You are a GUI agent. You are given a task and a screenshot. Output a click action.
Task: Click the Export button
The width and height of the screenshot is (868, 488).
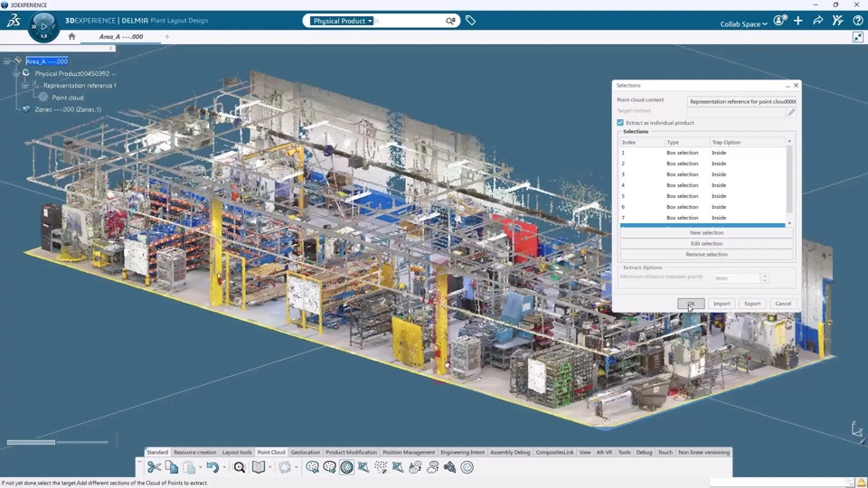click(752, 304)
